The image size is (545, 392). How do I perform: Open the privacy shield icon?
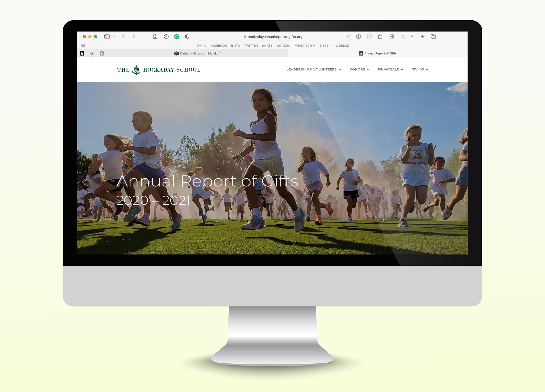pyautogui.click(x=187, y=37)
